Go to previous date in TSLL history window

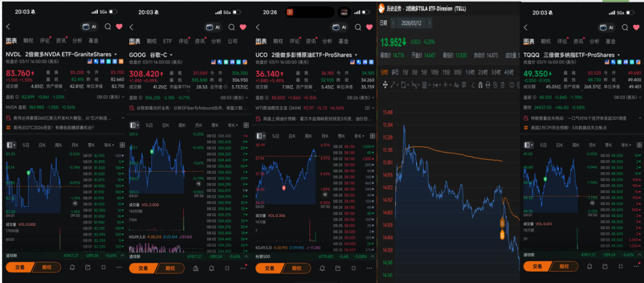(392, 23)
